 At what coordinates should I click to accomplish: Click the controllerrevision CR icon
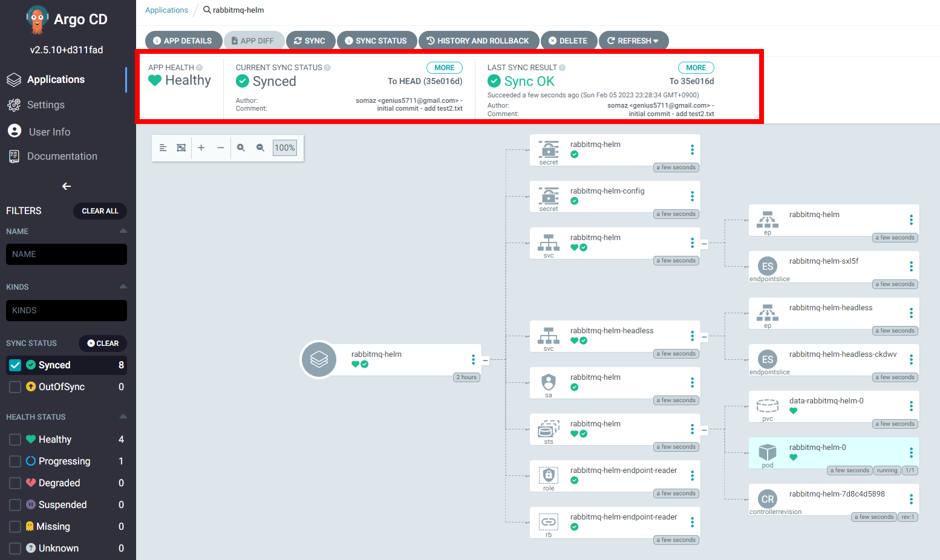pos(768,499)
